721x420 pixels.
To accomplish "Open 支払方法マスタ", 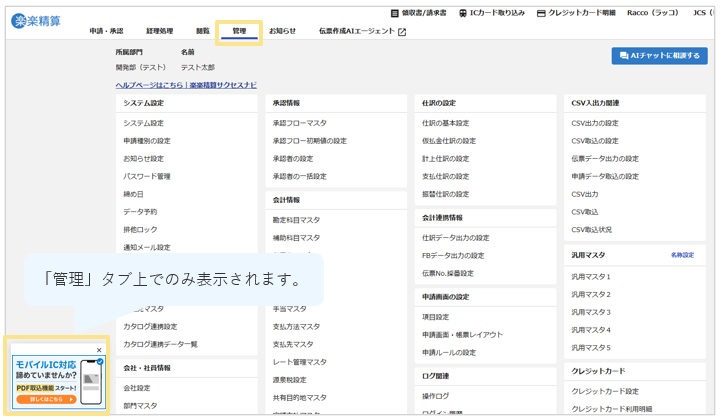I will pyautogui.click(x=296, y=327).
